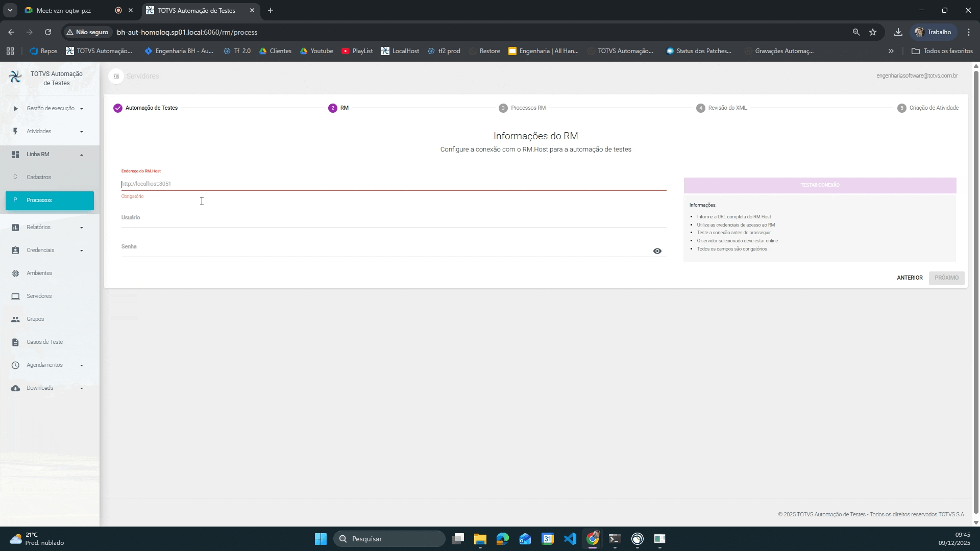Toggle password visibility eye icon

pos(657,251)
